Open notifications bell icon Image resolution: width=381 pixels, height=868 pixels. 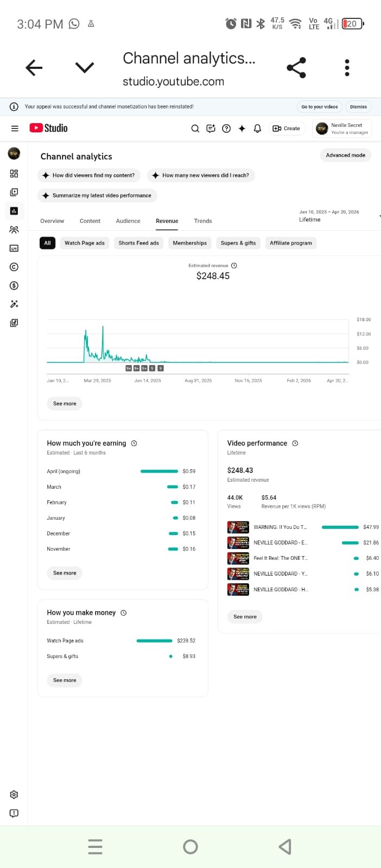tap(258, 129)
